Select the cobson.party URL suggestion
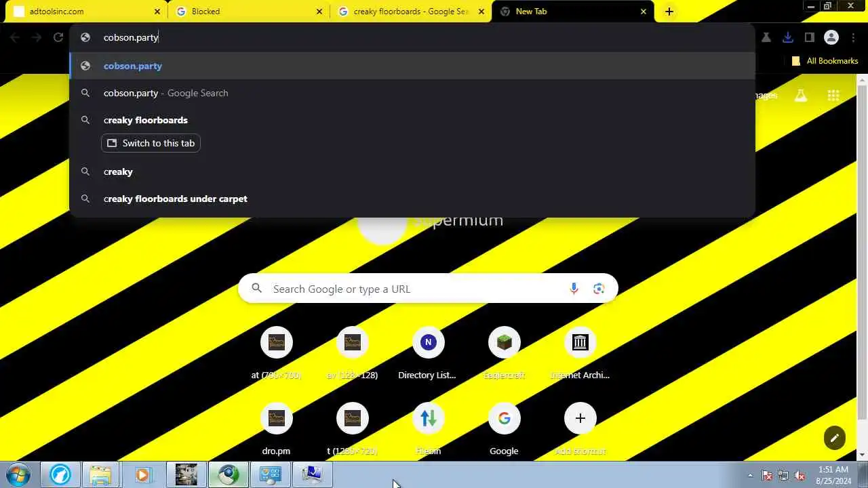The image size is (868, 488). 412,66
